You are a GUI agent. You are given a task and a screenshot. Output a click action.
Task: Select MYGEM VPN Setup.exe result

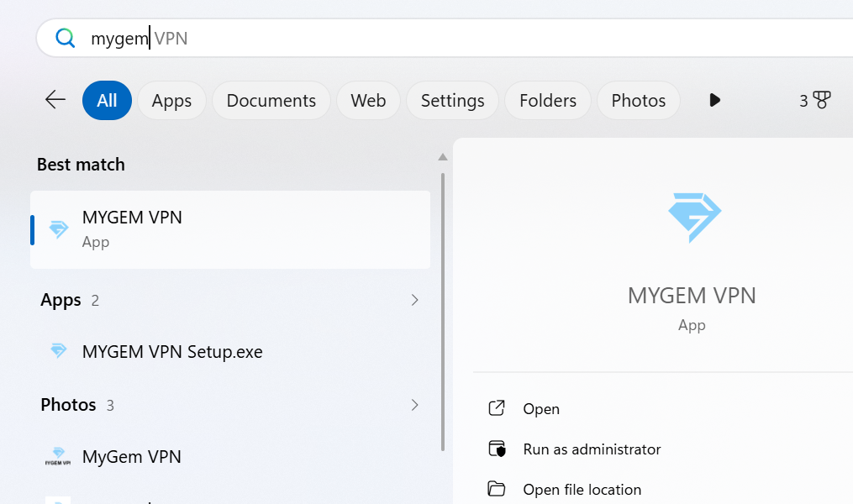point(230,352)
